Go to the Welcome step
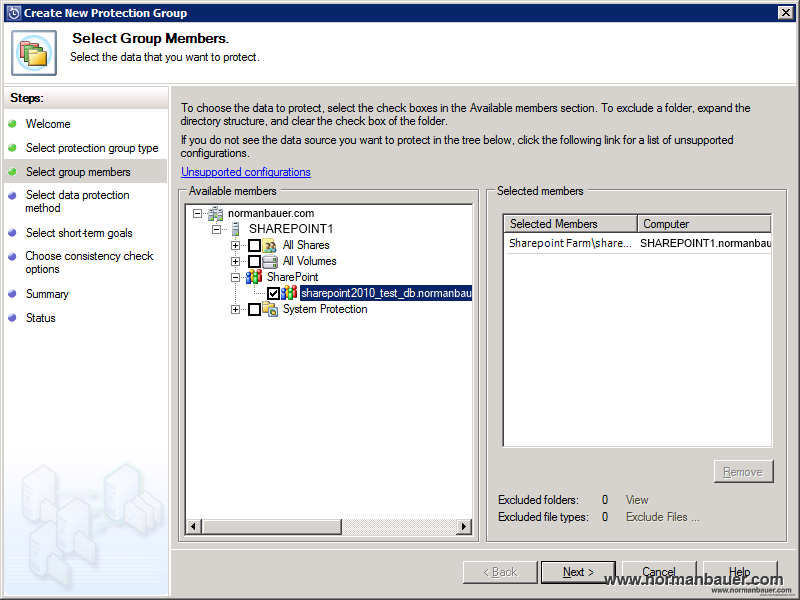Screen dimensions: 800x600 coord(48,124)
